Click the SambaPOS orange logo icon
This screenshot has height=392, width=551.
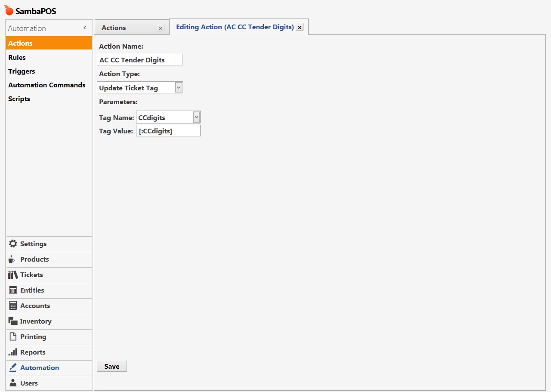(9, 10)
